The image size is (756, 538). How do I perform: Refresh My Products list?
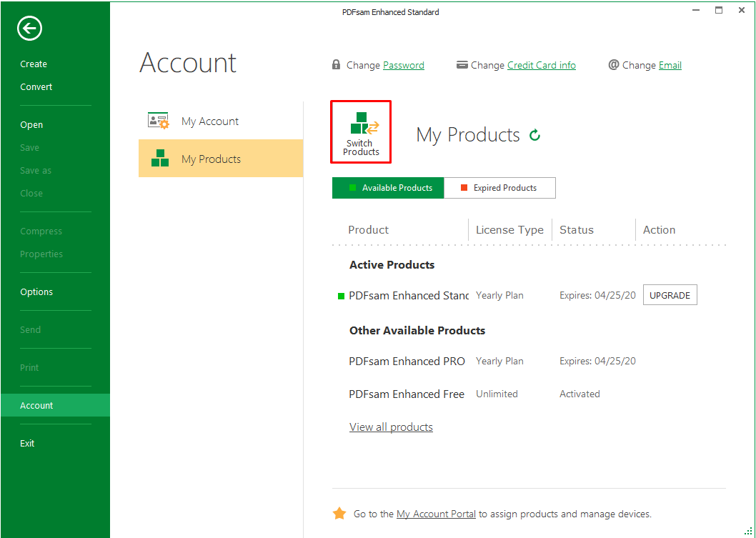point(534,135)
